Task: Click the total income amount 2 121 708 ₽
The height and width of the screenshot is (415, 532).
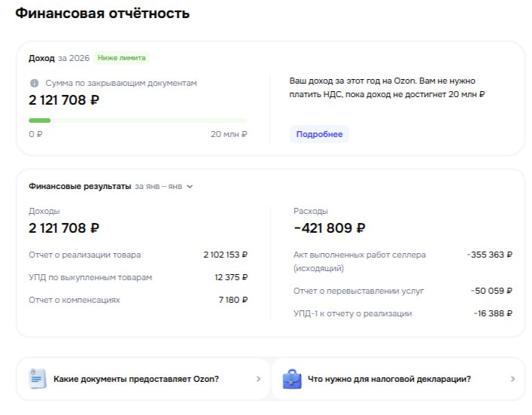Action: coord(64,227)
